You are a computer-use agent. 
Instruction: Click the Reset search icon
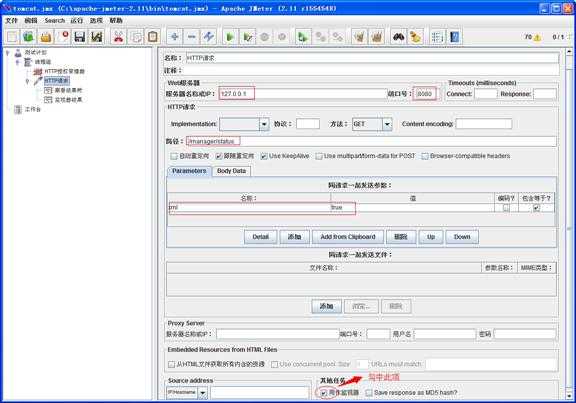(x=415, y=37)
